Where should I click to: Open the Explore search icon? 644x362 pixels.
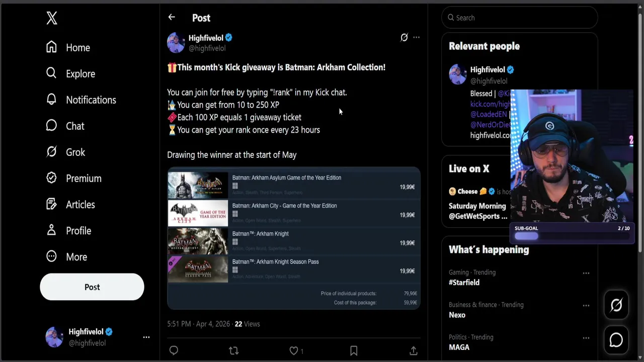coord(51,73)
